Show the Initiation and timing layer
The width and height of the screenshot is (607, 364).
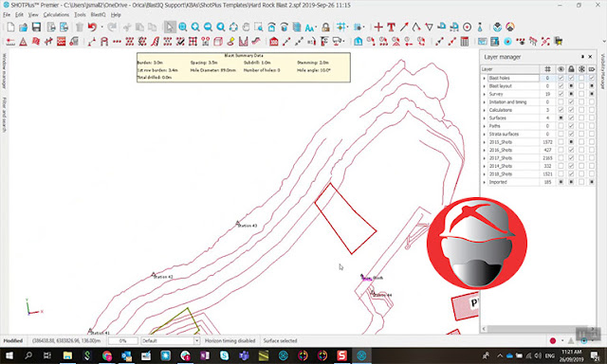click(561, 102)
